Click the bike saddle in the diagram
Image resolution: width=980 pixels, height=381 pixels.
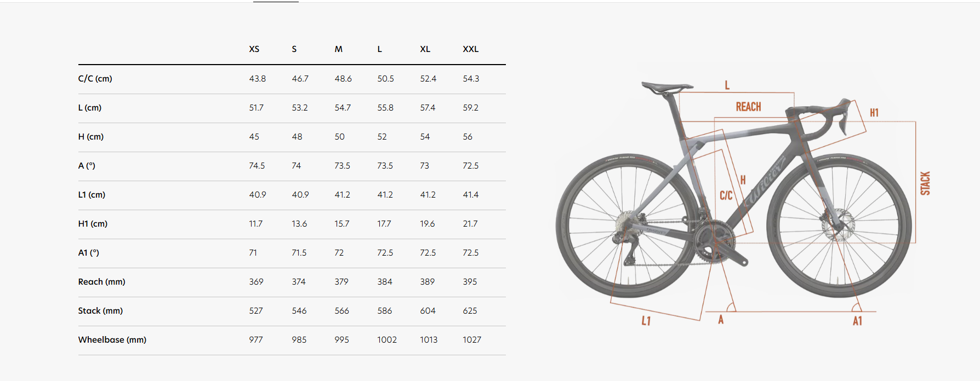[x=666, y=87]
